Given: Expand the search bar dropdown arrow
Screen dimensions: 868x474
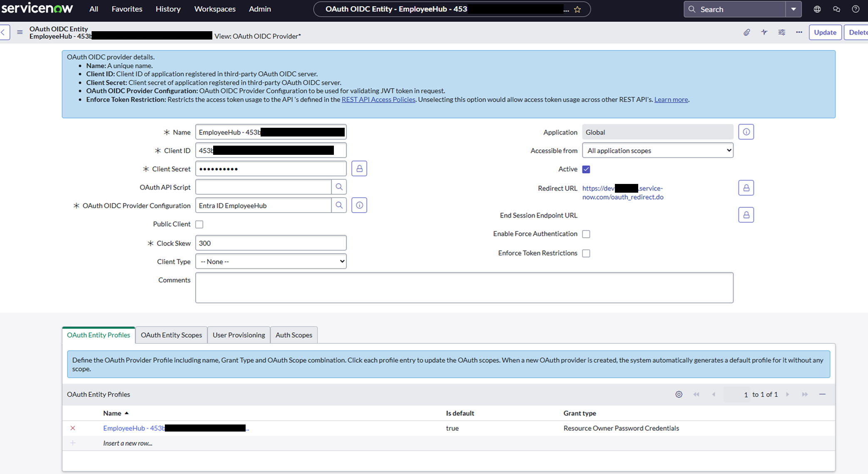Looking at the screenshot, I should pyautogui.click(x=793, y=9).
